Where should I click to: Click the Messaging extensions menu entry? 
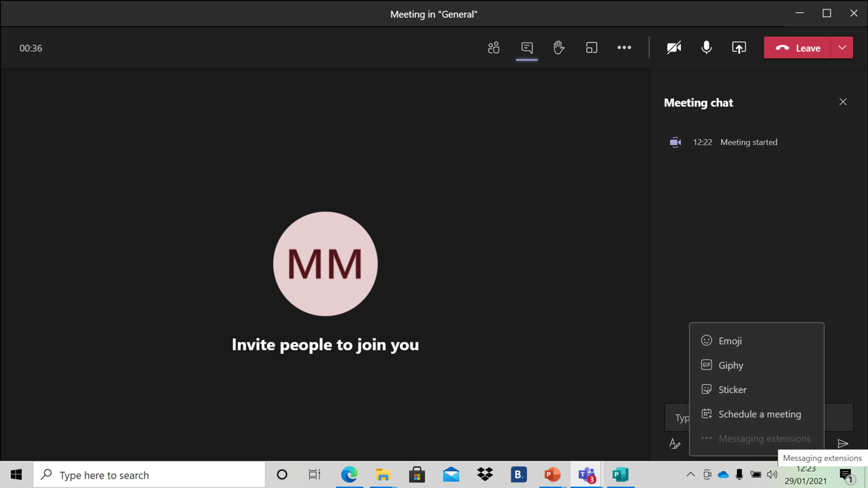757,439
